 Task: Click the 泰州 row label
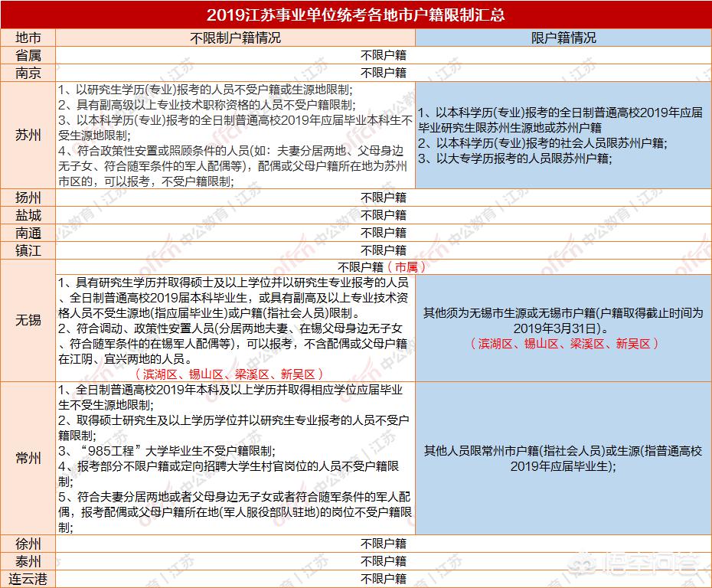coord(28,561)
